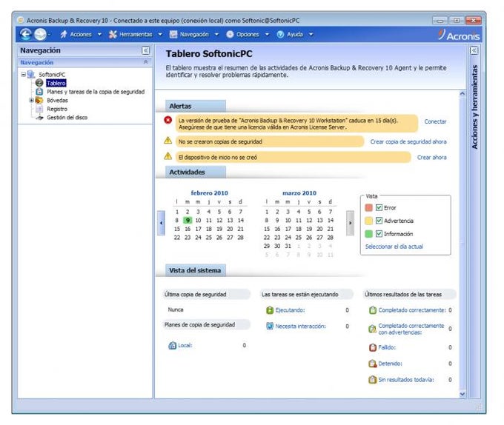Open the Acciones menu
Image resolution: width=504 pixels, height=425 pixels.
81,34
